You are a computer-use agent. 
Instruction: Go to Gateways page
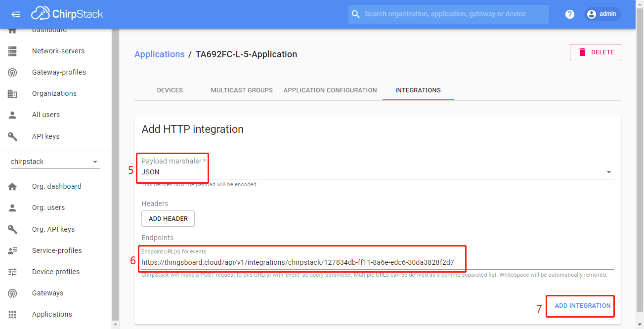tap(47, 293)
